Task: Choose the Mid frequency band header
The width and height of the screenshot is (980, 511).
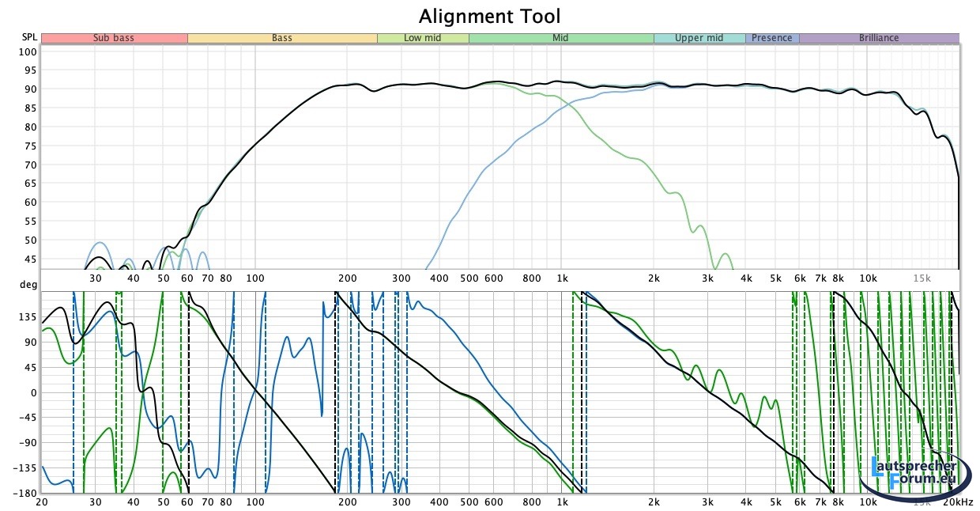Action: pyautogui.click(x=561, y=38)
